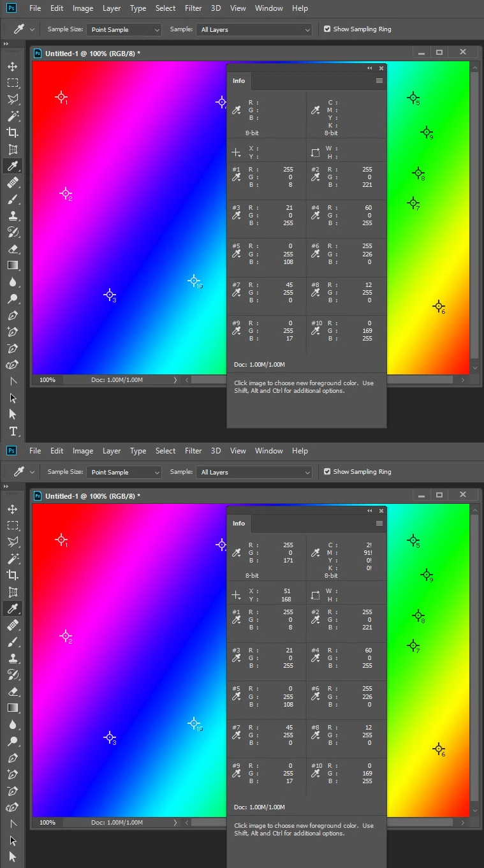Activate the Type tool in upper Photoshop window
The width and height of the screenshot is (484, 868).
coord(12,431)
